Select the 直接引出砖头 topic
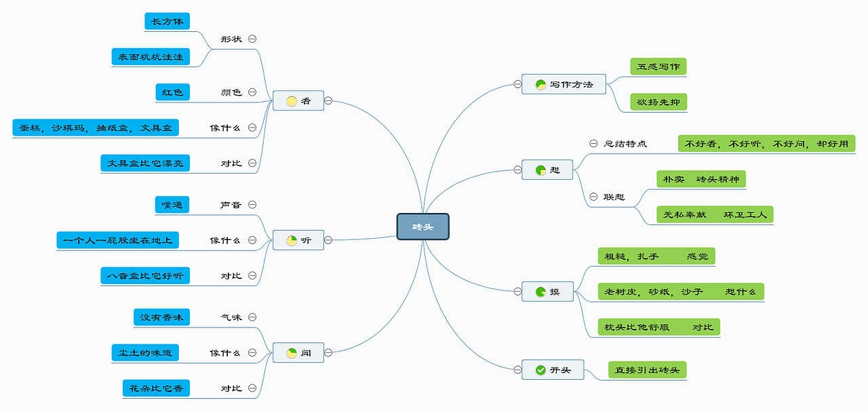Screen dimensions: 868x411 coord(648,370)
